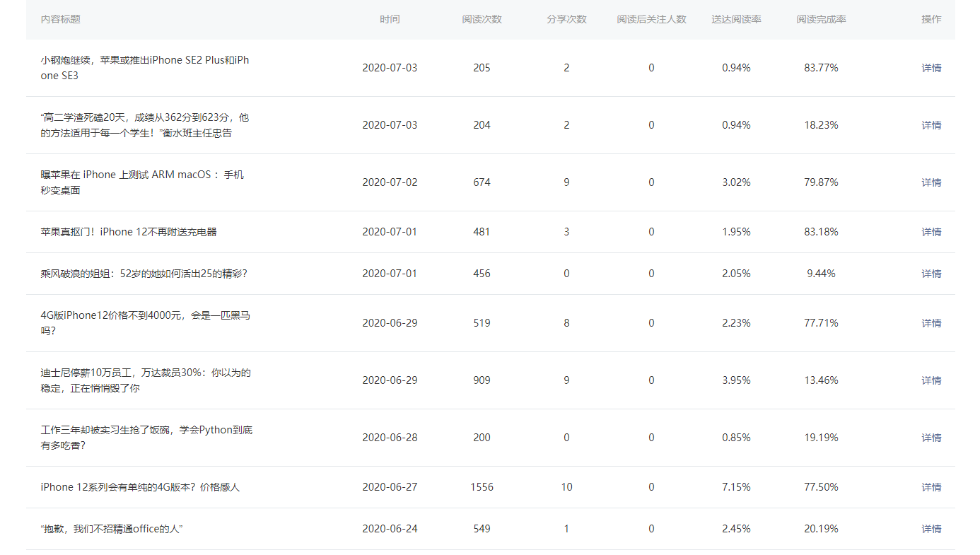This screenshot has height=555, width=980.
Task: Click delivery read rate 3.02%
Action: (736, 182)
